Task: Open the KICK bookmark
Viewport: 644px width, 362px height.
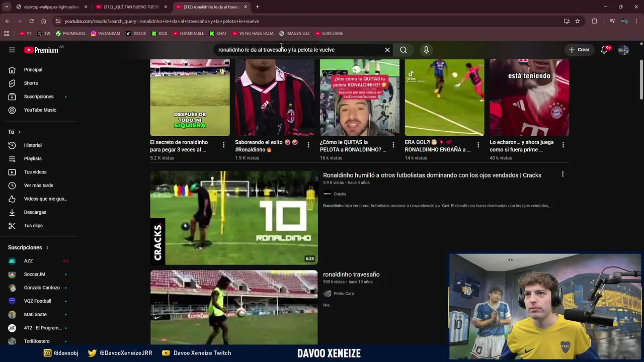Action: point(159,34)
